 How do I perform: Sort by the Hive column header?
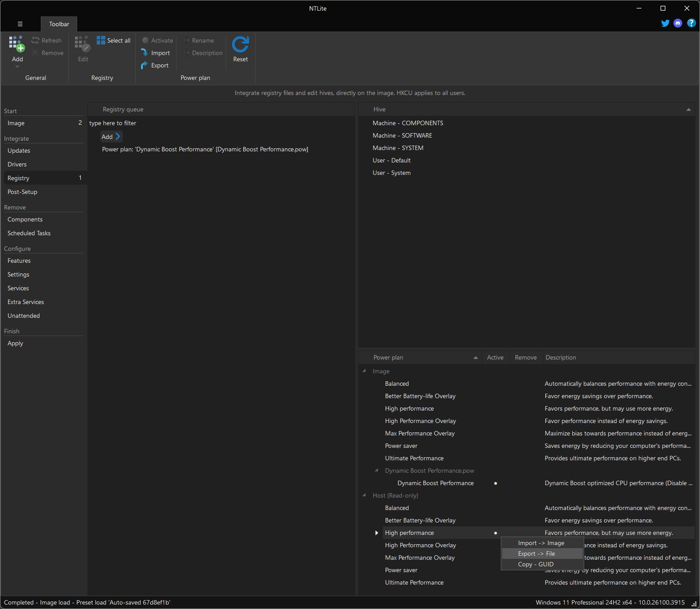(x=526, y=109)
